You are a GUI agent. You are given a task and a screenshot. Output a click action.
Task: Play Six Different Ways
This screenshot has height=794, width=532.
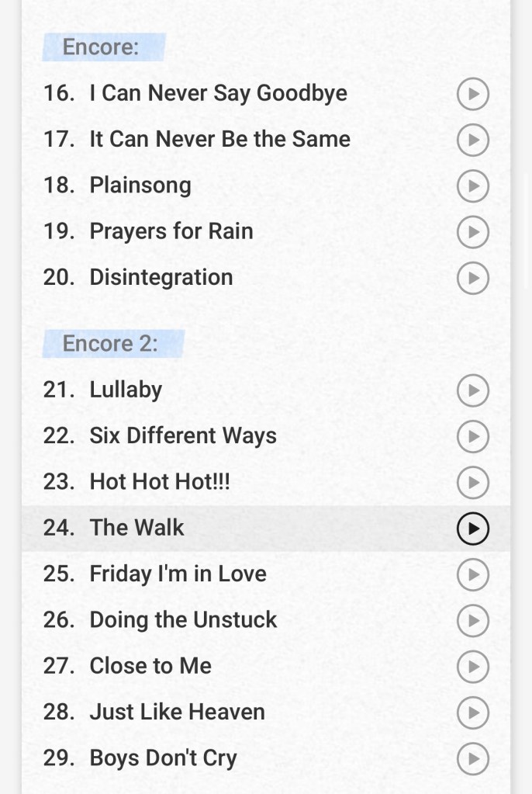click(472, 436)
